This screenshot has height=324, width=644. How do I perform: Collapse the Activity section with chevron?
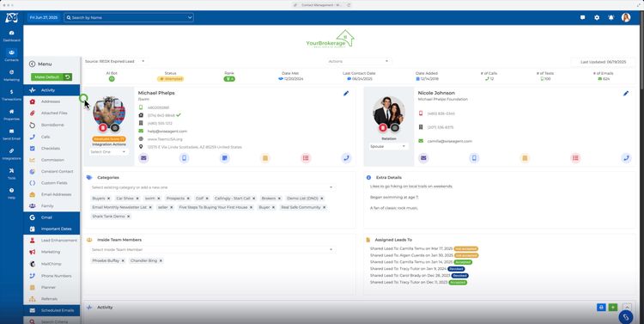pyautogui.click(x=627, y=307)
